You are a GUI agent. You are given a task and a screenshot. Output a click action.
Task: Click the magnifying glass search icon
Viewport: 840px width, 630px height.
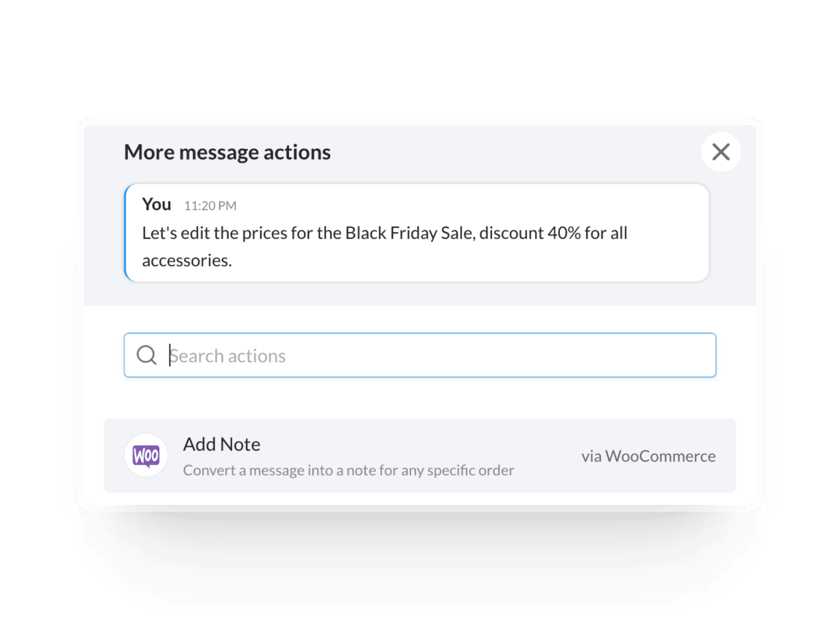146,355
